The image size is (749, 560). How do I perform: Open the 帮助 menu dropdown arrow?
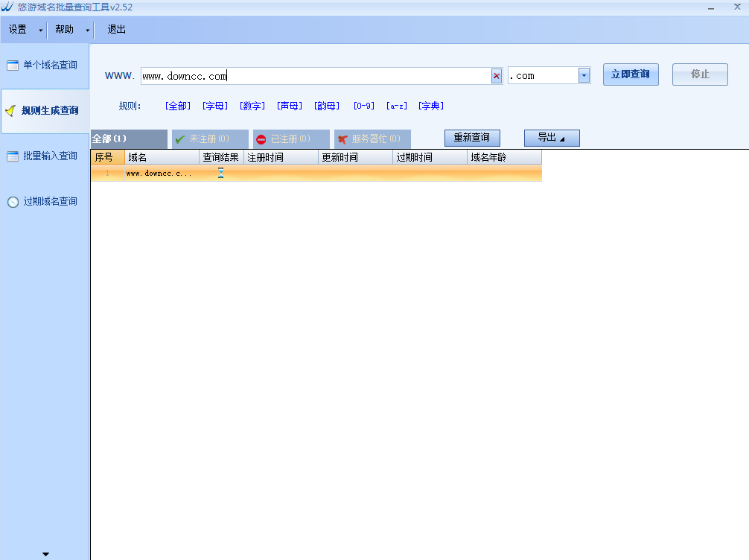(x=87, y=30)
